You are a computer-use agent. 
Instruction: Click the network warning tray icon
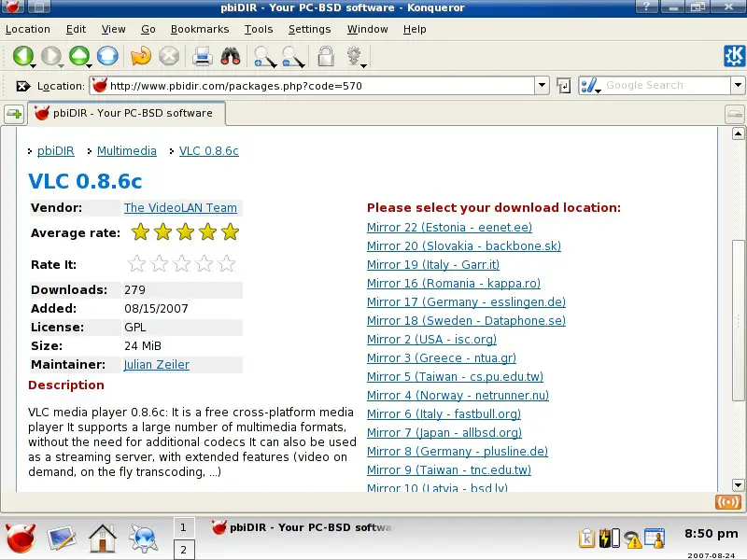(x=632, y=539)
